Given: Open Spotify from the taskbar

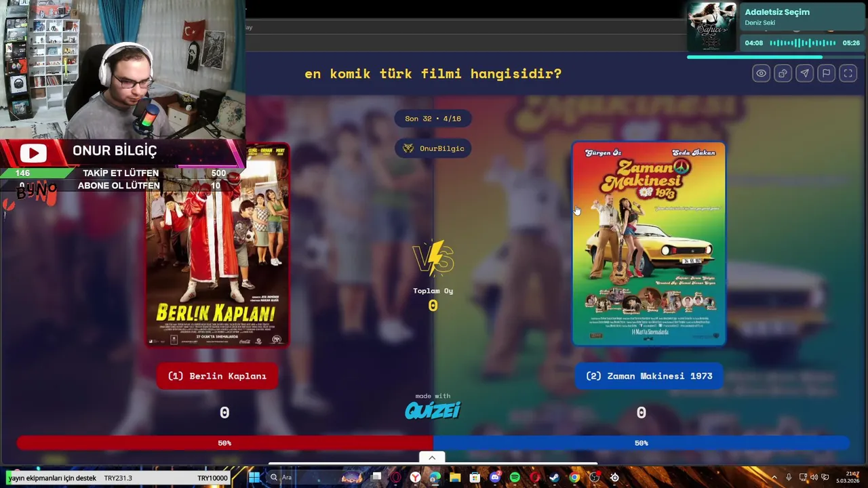Looking at the screenshot, I should tap(515, 478).
